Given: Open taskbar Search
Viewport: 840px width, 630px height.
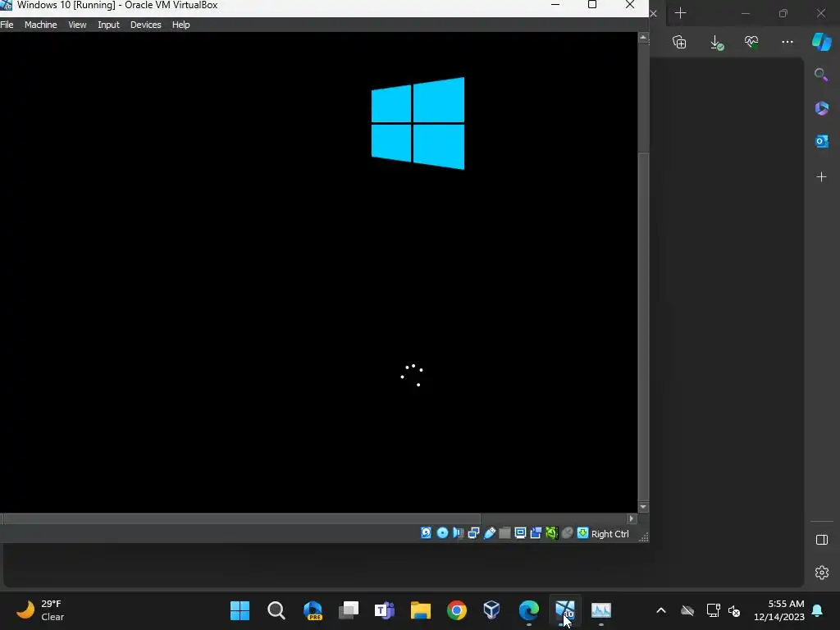Looking at the screenshot, I should point(276,610).
